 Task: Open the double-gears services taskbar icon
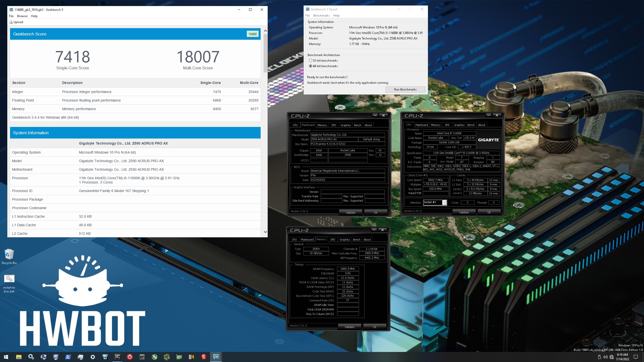coord(31,357)
